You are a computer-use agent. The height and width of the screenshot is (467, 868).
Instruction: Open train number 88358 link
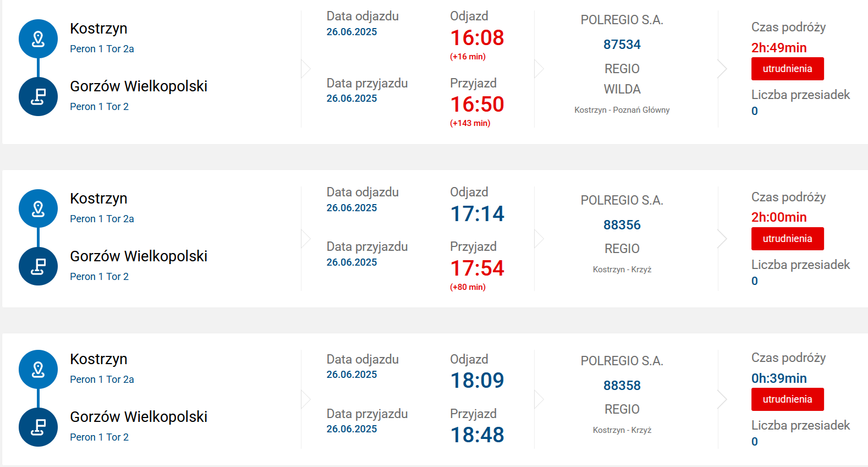coord(622,386)
